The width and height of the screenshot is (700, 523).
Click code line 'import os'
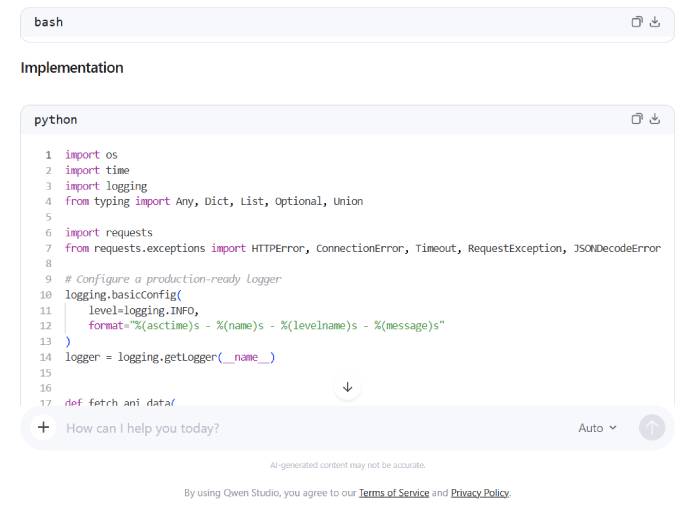point(92,155)
